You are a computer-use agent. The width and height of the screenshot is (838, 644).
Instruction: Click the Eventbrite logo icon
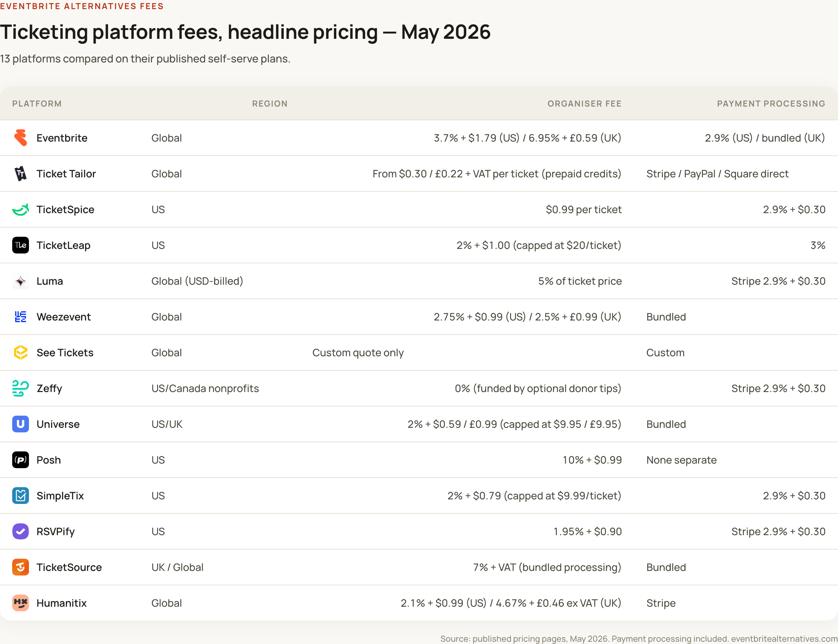tap(21, 138)
